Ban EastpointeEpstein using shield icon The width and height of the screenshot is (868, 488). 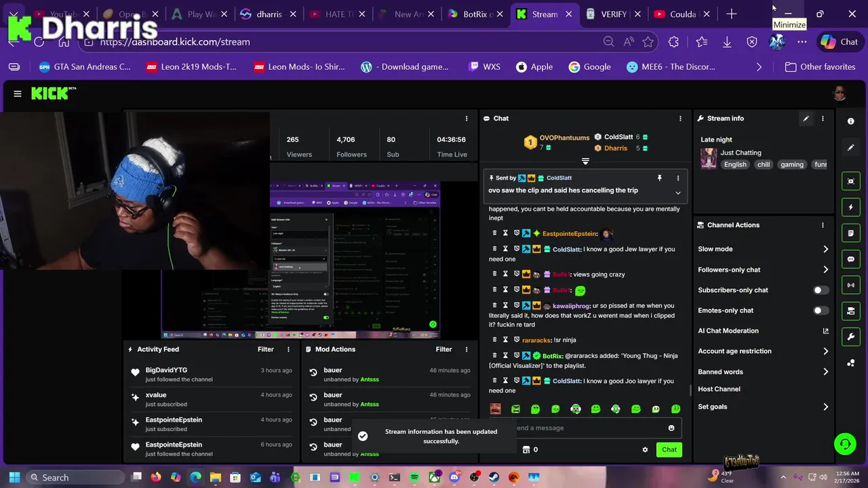516,234
